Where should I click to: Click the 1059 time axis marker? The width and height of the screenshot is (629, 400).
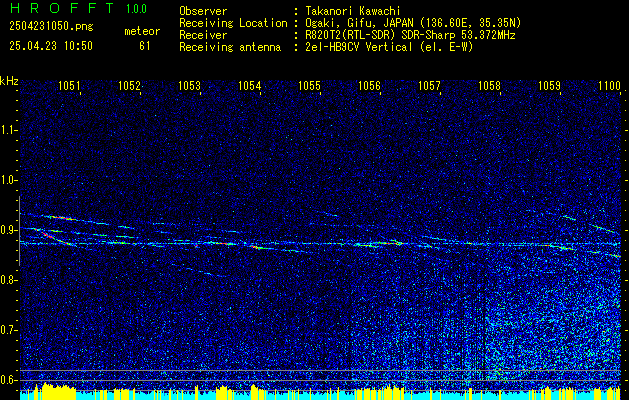coord(550,86)
